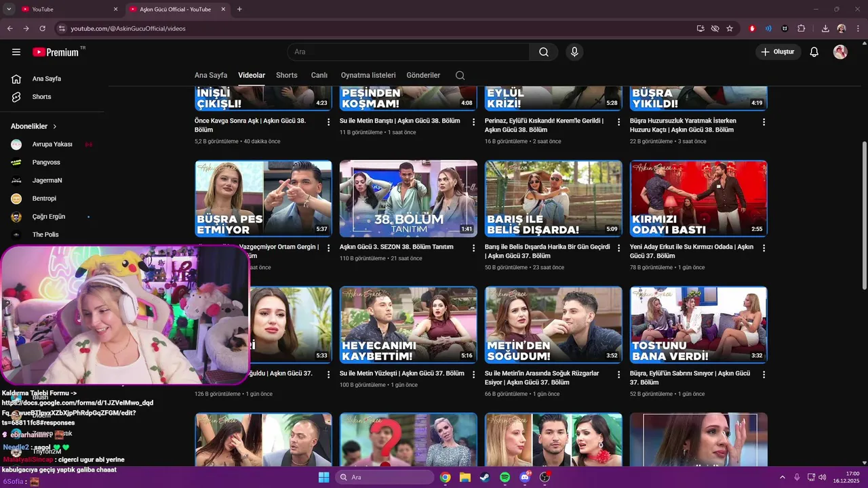Open options for 'Yeni Aday Erkut' video
The width and height of the screenshot is (868, 488).
(764, 248)
